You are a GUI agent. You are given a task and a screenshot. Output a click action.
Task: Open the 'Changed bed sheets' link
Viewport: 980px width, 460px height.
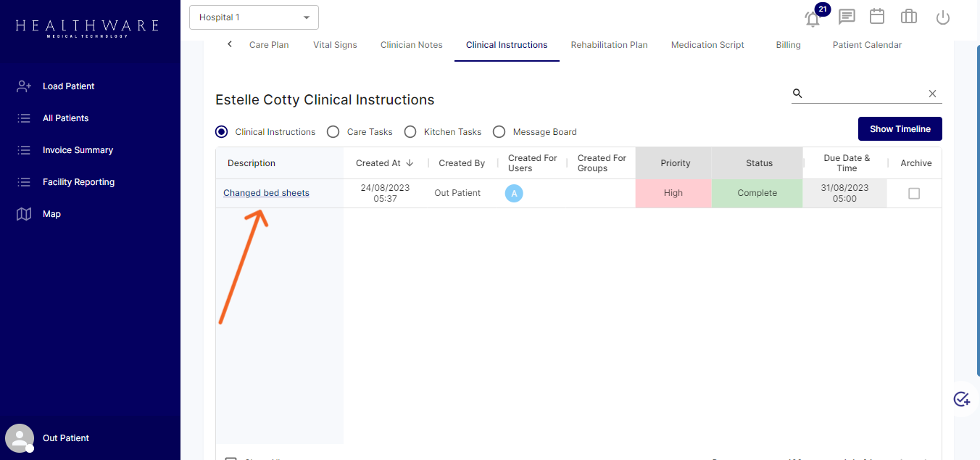coord(266,193)
